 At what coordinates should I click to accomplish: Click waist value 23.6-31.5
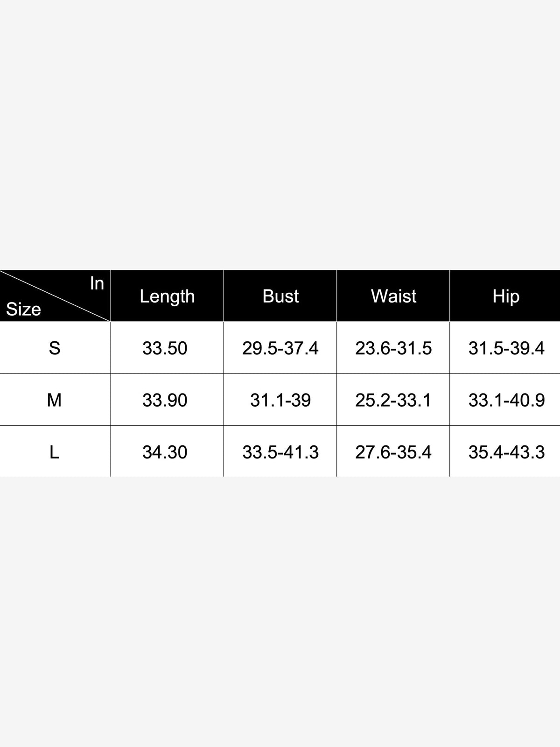click(393, 348)
